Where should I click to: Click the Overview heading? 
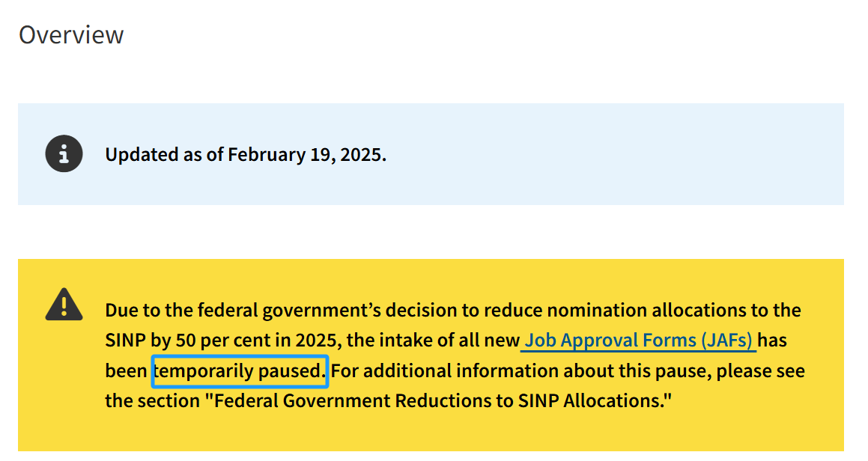[x=71, y=35]
